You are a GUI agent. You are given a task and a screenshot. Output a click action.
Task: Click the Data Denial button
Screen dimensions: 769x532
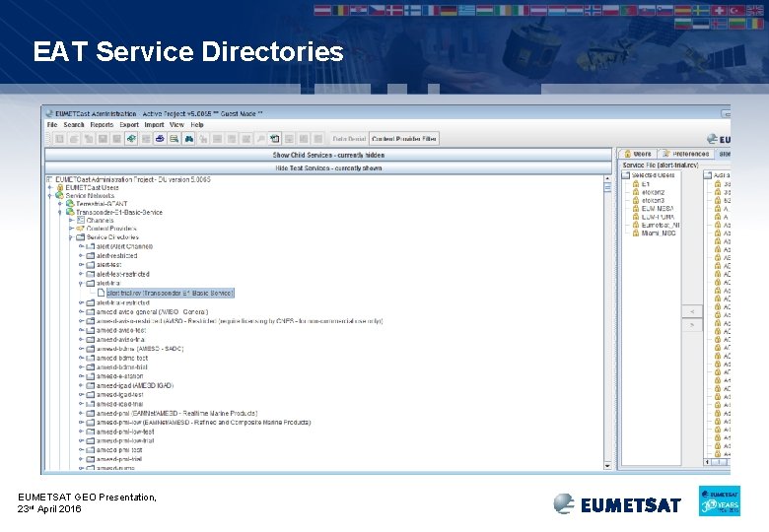click(x=349, y=139)
